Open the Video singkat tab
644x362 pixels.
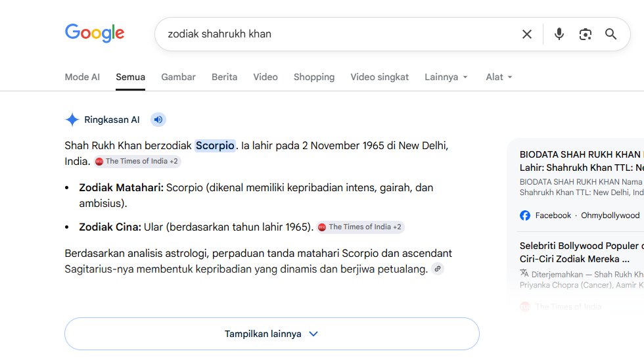point(380,77)
